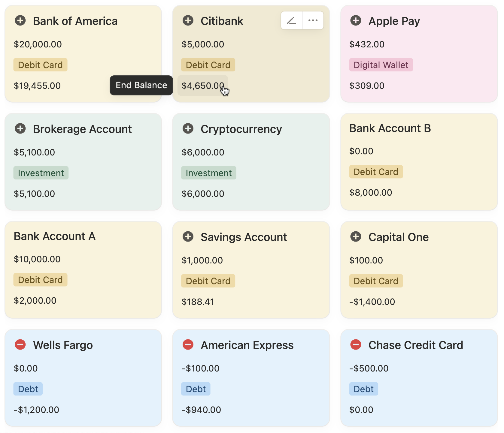
Task: Click the $309.00 value on Apple Pay
Action: click(367, 86)
